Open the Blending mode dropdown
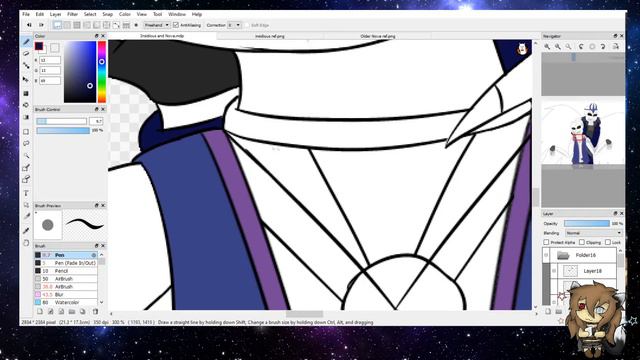The height and width of the screenshot is (360, 640). (593, 233)
